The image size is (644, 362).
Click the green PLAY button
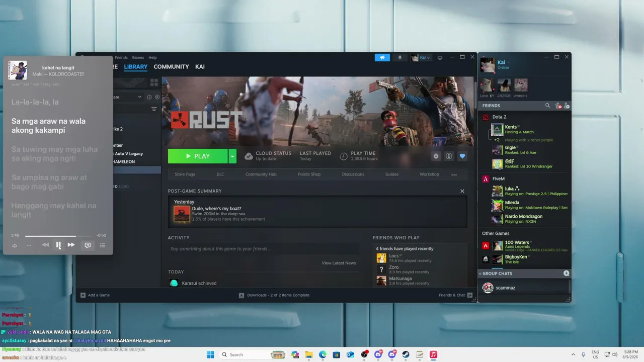tap(198, 156)
